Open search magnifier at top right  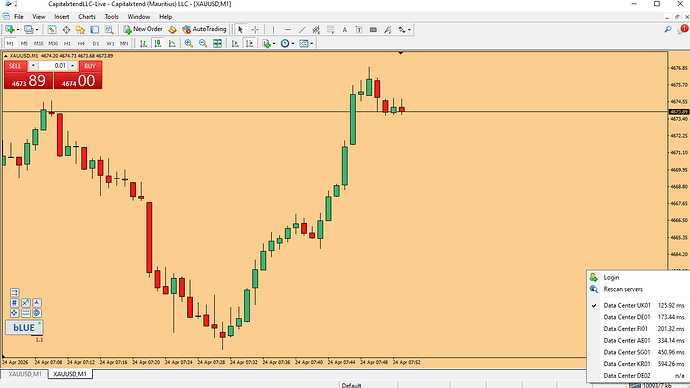point(668,29)
